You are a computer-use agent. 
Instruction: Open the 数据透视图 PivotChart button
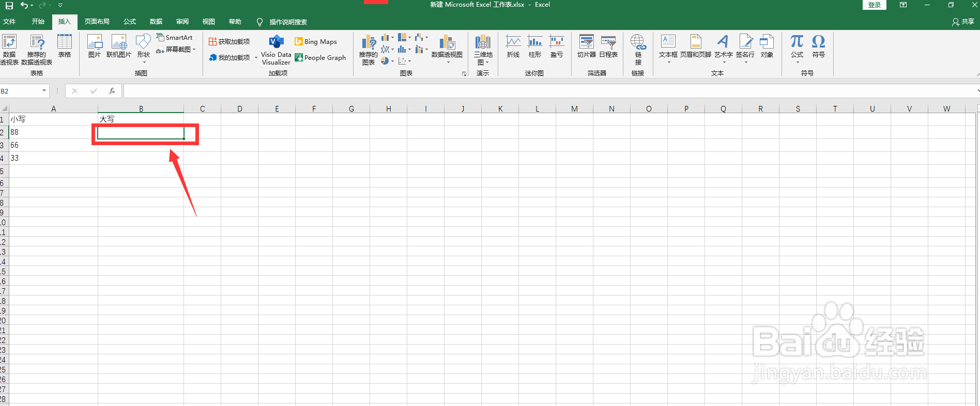447,49
